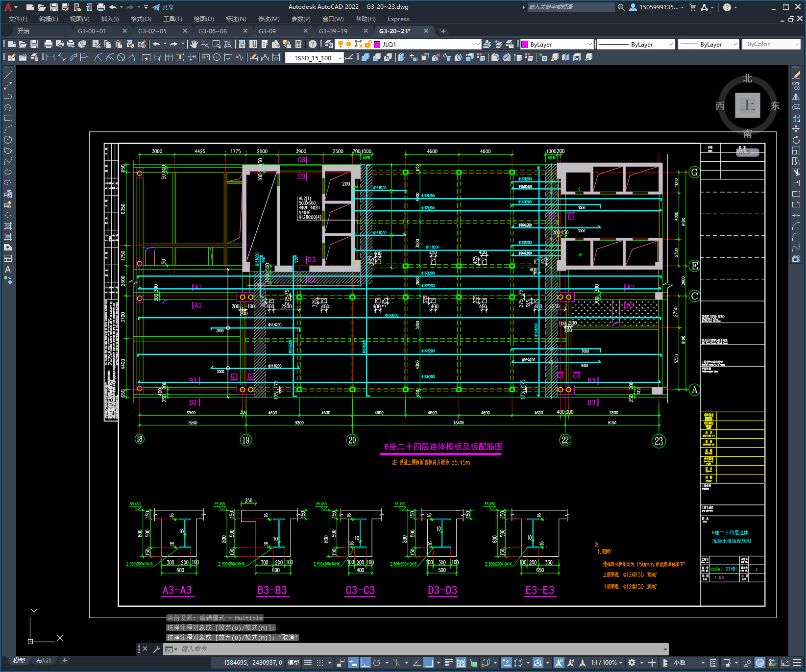Open the JLQ1 layer dropdown

(x=478, y=44)
